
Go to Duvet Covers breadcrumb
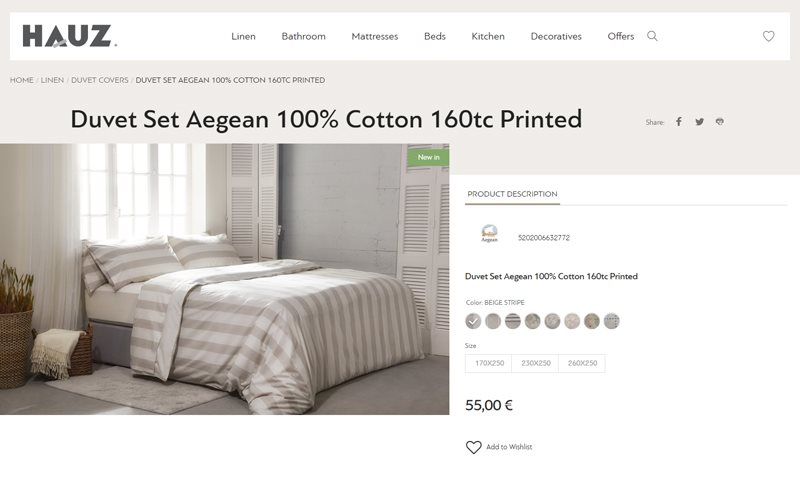click(x=98, y=80)
